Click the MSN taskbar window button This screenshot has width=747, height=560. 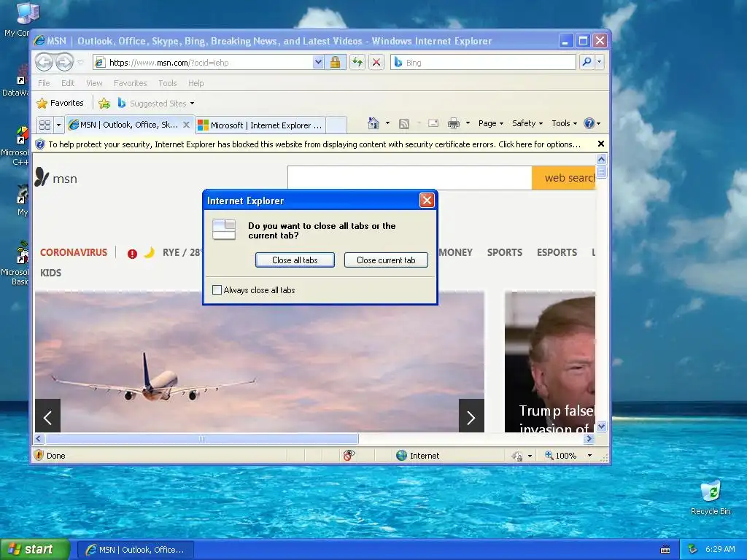pos(135,550)
